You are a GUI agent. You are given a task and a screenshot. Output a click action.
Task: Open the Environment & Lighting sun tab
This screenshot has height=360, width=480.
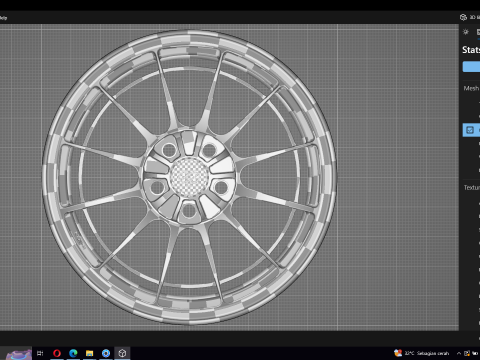pos(466,32)
